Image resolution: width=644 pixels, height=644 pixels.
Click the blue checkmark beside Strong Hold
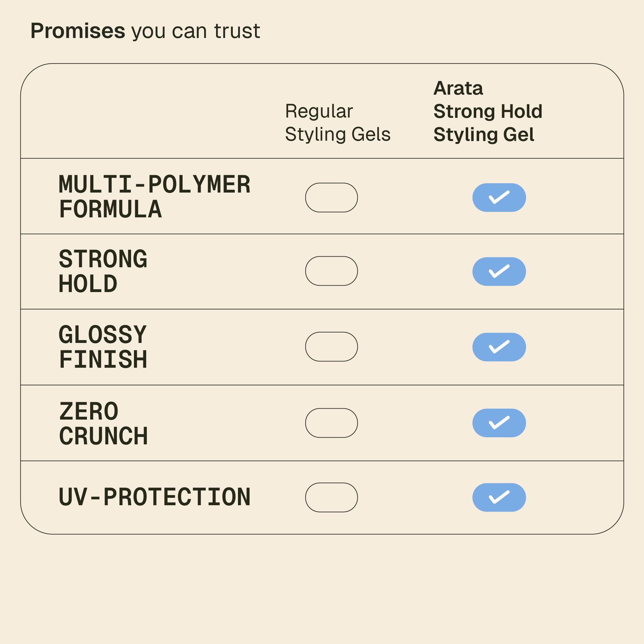coord(499,271)
